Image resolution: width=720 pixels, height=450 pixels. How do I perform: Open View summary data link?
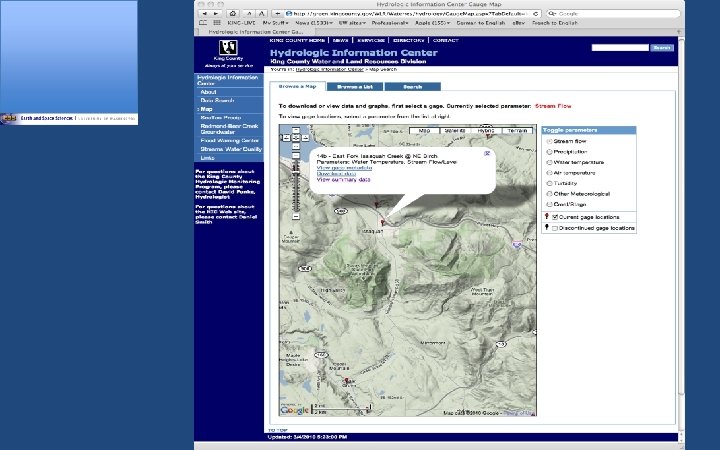click(x=343, y=180)
